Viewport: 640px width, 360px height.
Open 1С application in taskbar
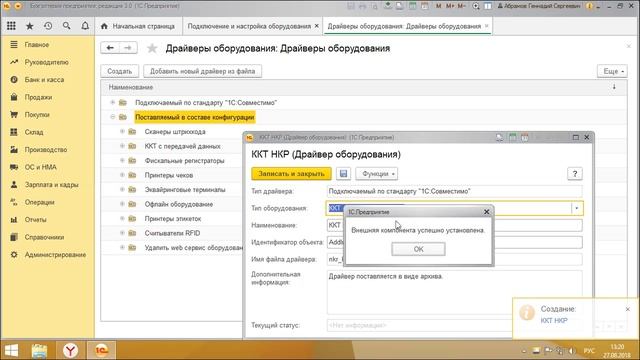[102, 350]
